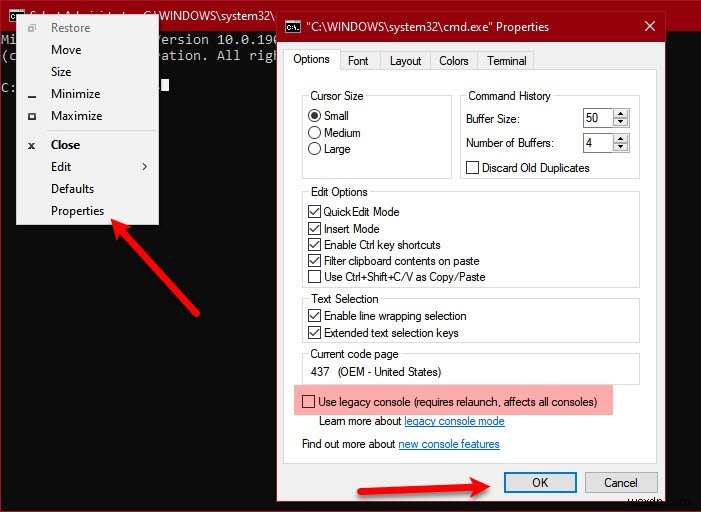
Task: Switch to the Colors tab
Action: (453, 61)
